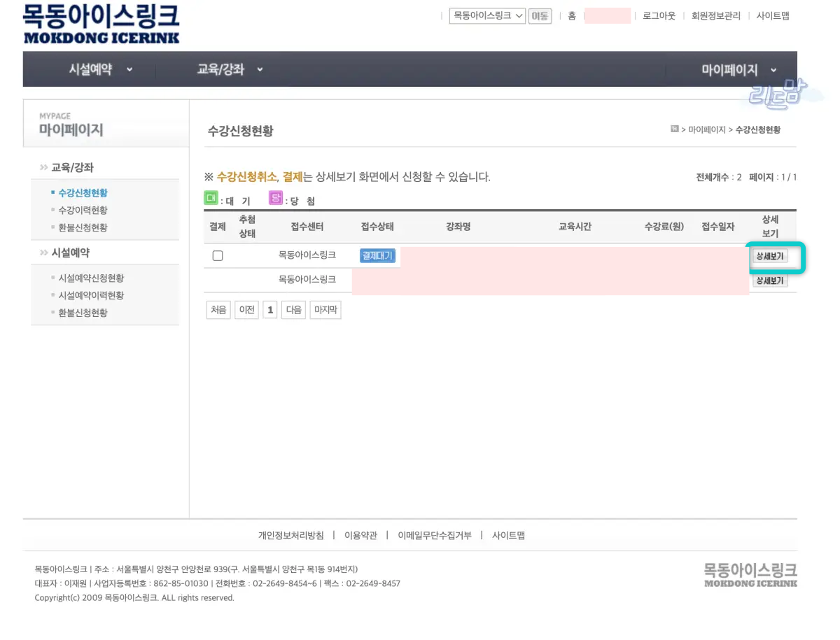The image size is (840, 640).
Task: Click the breadcrumb home icon
Action: pyautogui.click(x=675, y=129)
